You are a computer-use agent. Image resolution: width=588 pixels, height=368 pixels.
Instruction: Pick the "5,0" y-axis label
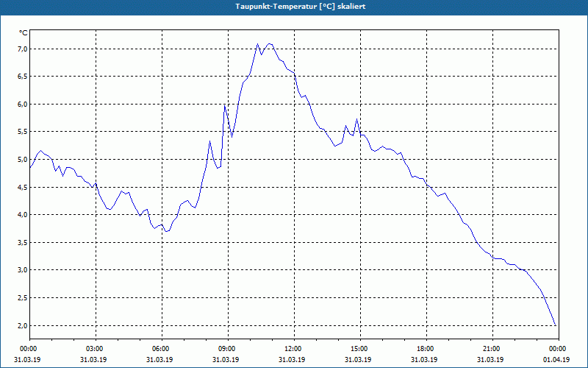coord(23,159)
